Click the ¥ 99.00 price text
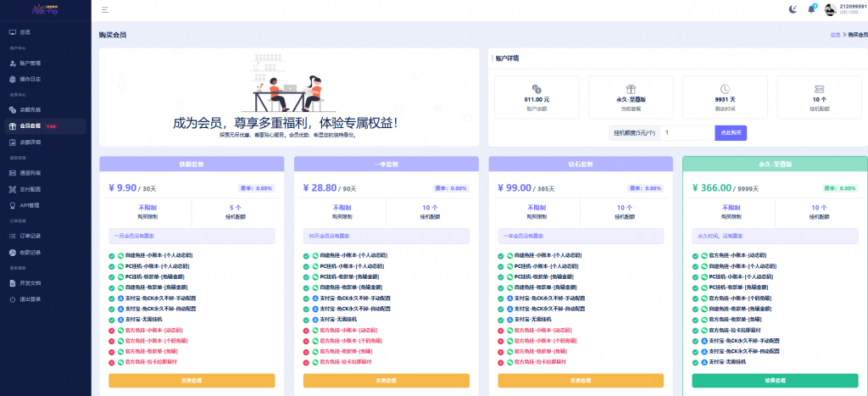868x396 pixels. [515, 187]
